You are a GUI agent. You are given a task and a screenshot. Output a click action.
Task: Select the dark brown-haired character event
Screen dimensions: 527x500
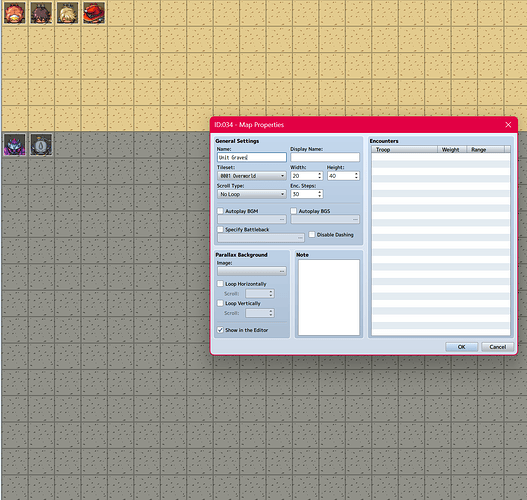(41, 13)
